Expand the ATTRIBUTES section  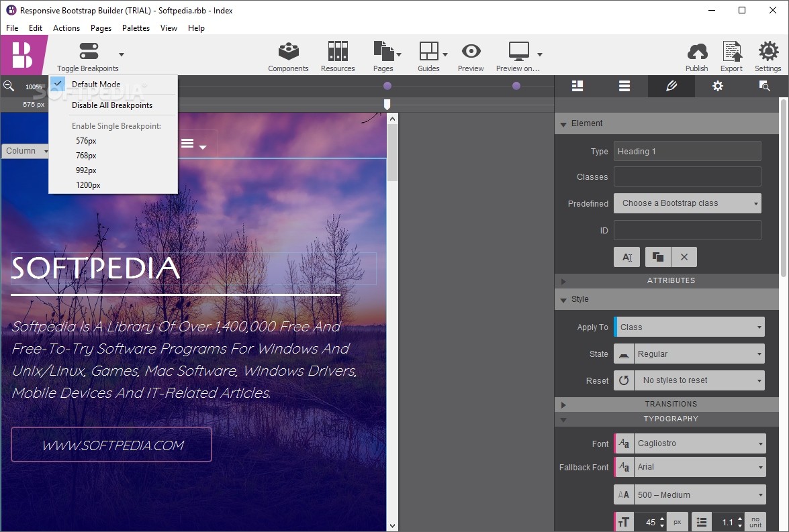563,281
